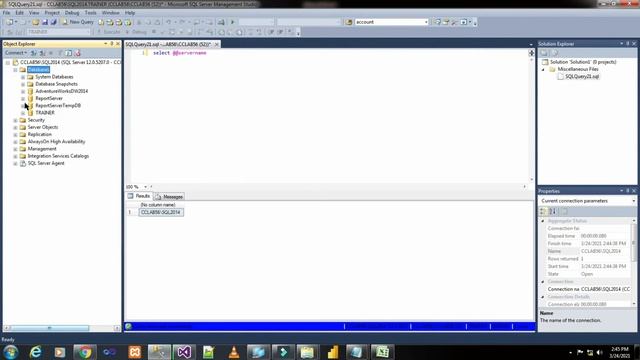This screenshot has height=360, width=640.
Task: Open Internet Explorer from taskbar
Action: tap(36, 352)
